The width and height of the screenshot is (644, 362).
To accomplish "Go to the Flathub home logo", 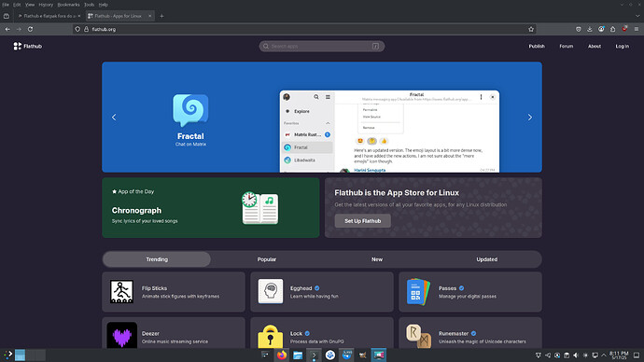I will click(x=27, y=47).
